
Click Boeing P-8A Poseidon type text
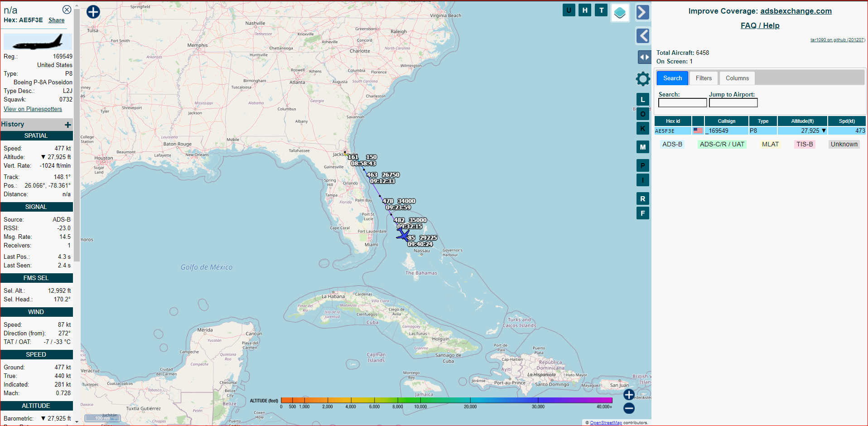43,82
